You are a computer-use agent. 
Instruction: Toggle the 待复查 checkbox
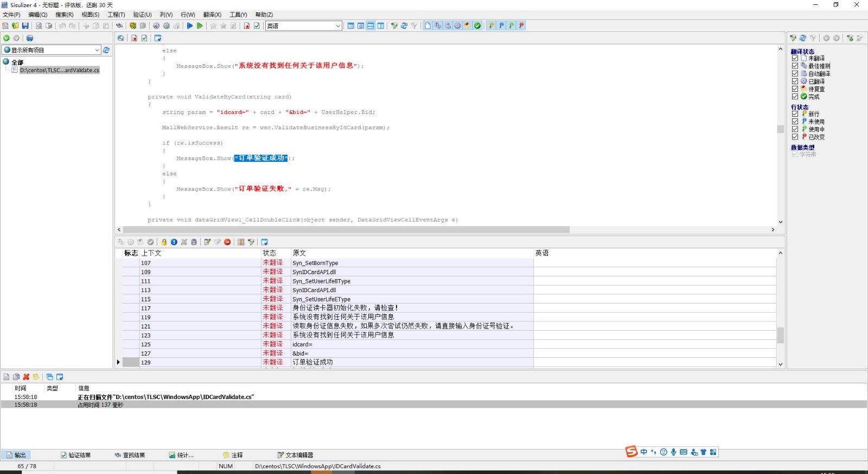coord(795,89)
